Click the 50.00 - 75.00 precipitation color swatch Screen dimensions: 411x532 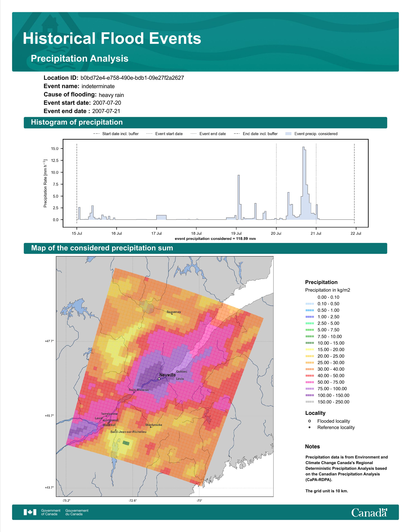(309, 382)
